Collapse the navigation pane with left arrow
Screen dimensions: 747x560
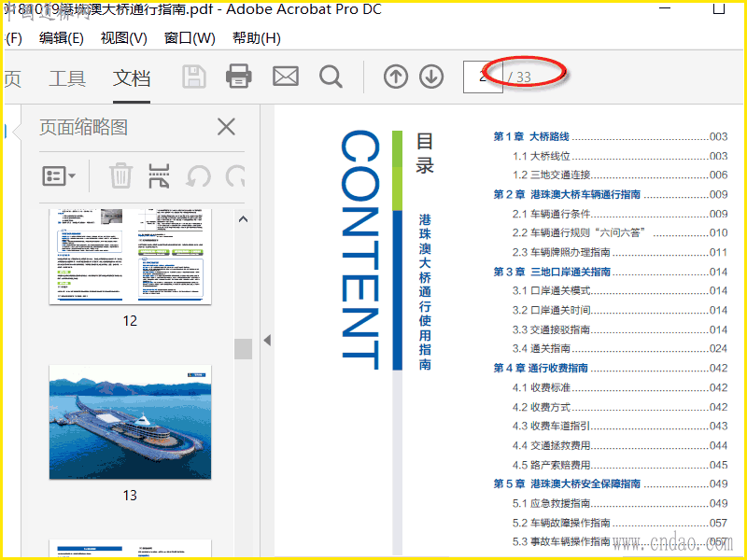coord(267,340)
